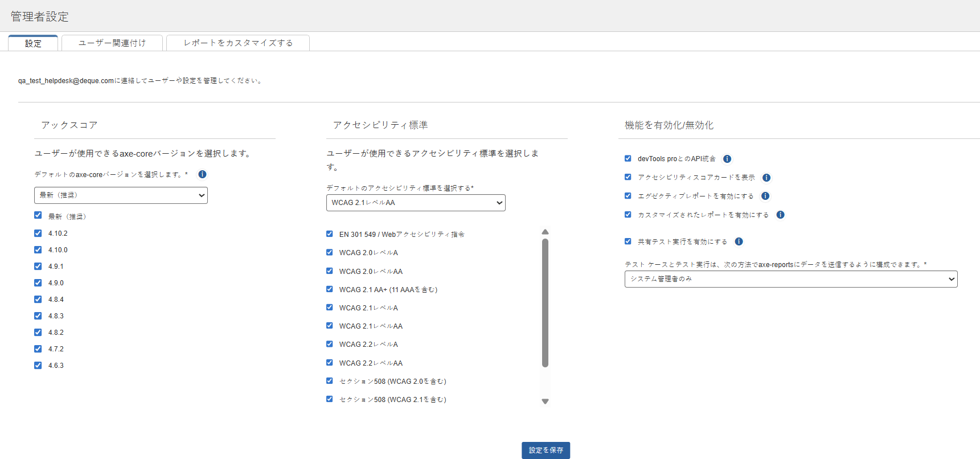Open the default axe-core version dropdown

click(x=121, y=195)
